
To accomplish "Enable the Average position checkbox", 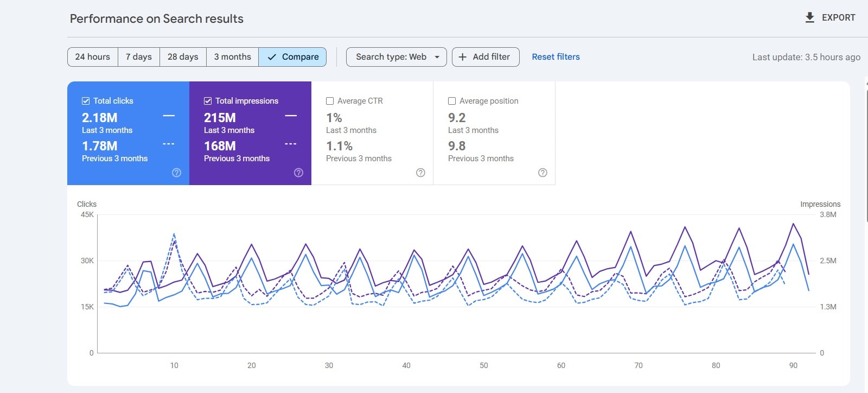I will click(452, 101).
